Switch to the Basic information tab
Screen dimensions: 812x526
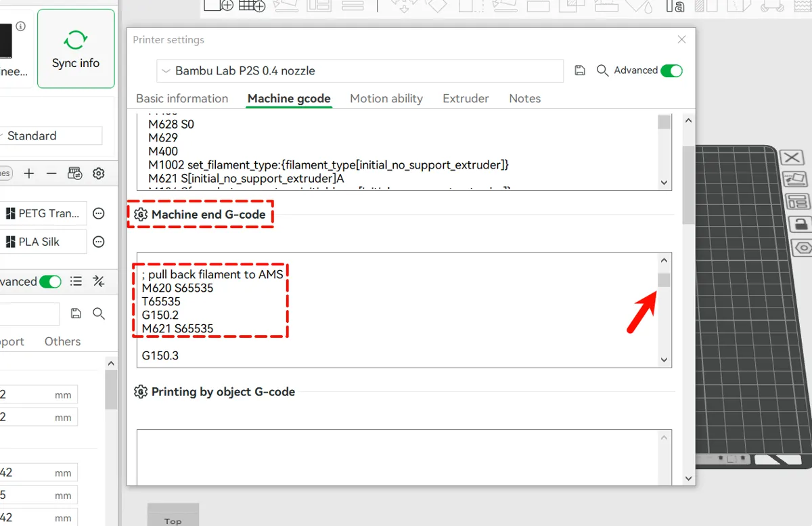point(182,98)
